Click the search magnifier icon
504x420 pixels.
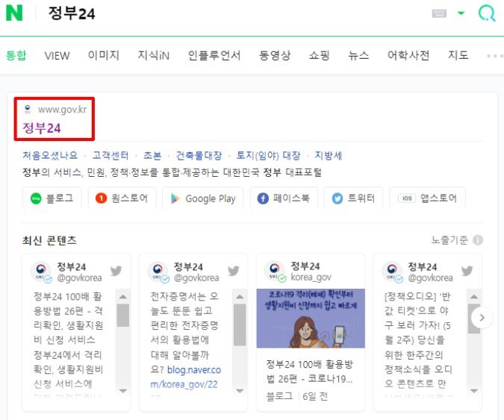(x=487, y=13)
